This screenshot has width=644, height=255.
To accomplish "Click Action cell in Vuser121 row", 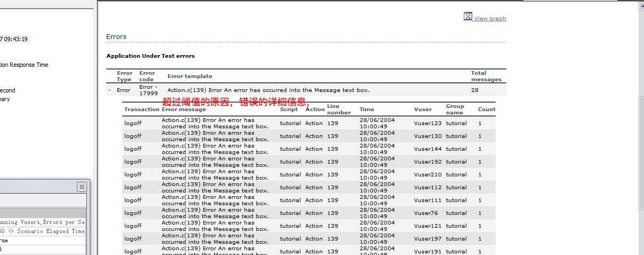I will click(314, 226).
